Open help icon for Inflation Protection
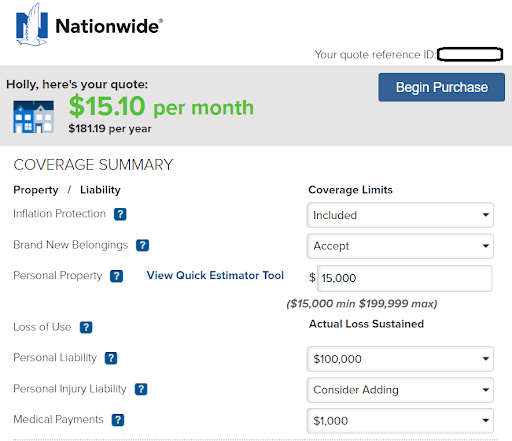This screenshot has height=441, width=512. tap(120, 214)
